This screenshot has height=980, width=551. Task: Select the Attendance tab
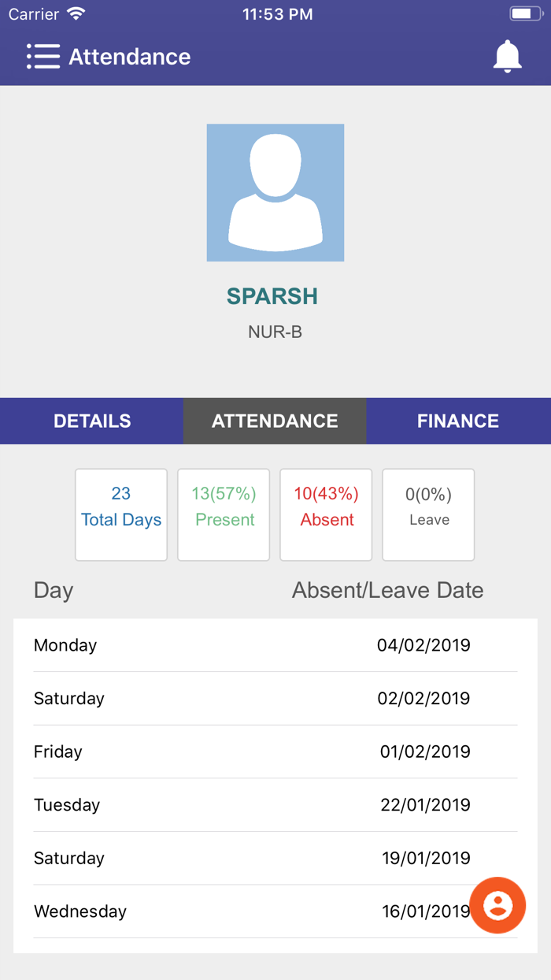coord(275,421)
